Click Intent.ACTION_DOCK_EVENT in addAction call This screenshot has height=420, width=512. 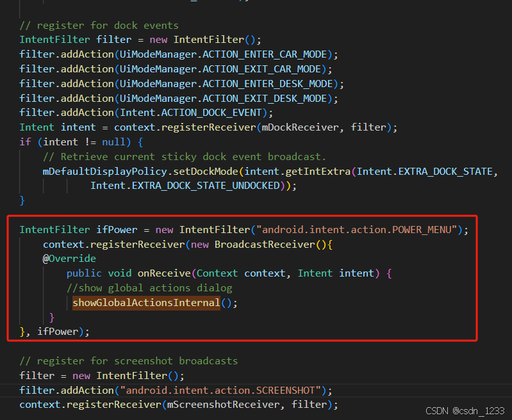point(191,113)
